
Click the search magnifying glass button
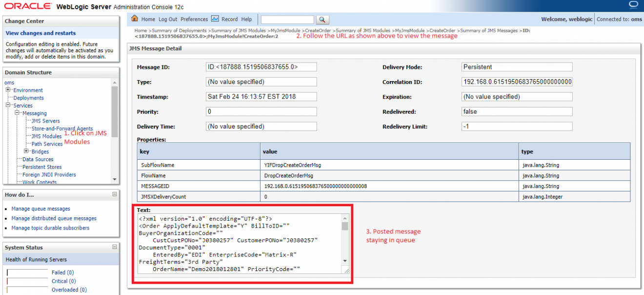(x=322, y=20)
